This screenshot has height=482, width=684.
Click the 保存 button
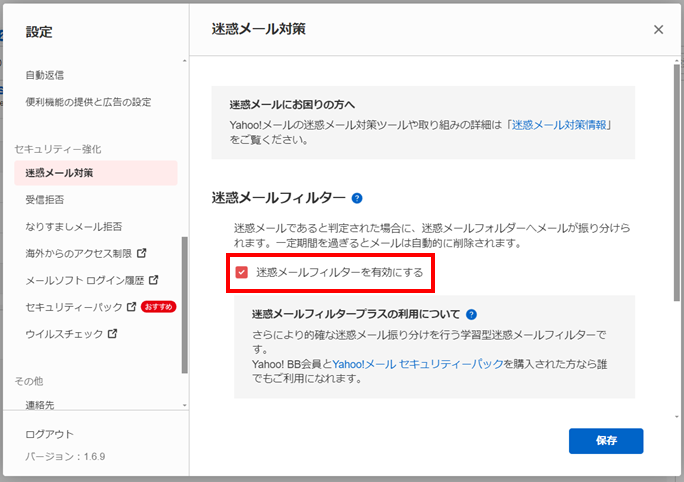(x=605, y=441)
